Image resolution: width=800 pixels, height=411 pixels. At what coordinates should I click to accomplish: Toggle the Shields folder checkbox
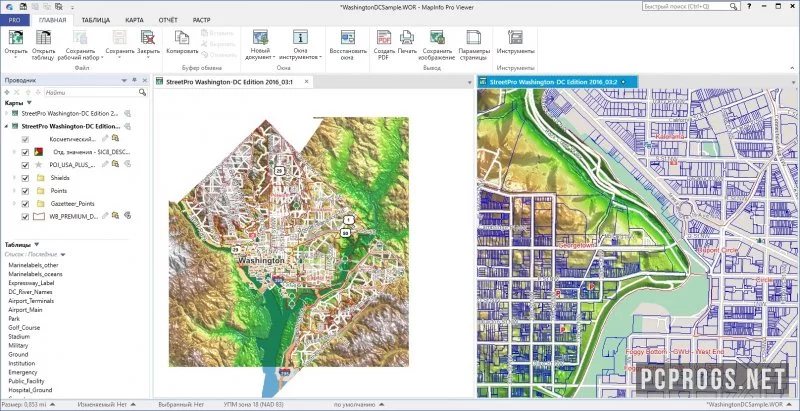click(x=25, y=178)
